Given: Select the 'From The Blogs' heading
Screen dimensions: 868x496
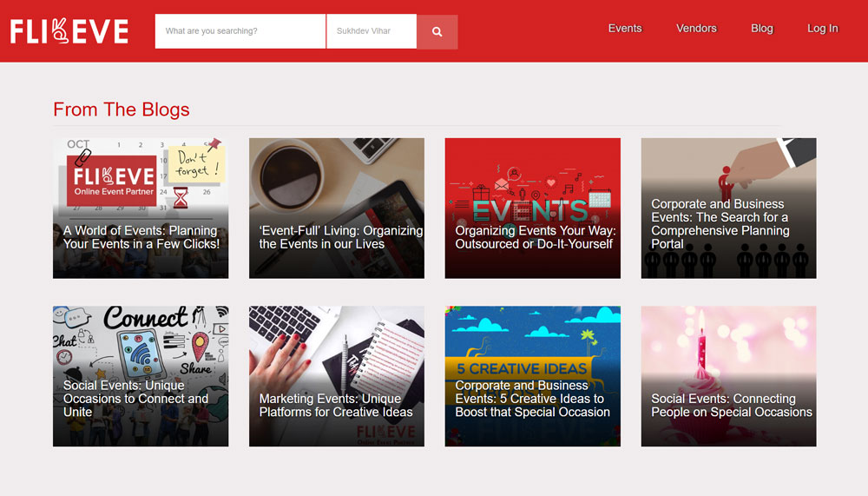Looking at the screenshot, I should point(122,109).
